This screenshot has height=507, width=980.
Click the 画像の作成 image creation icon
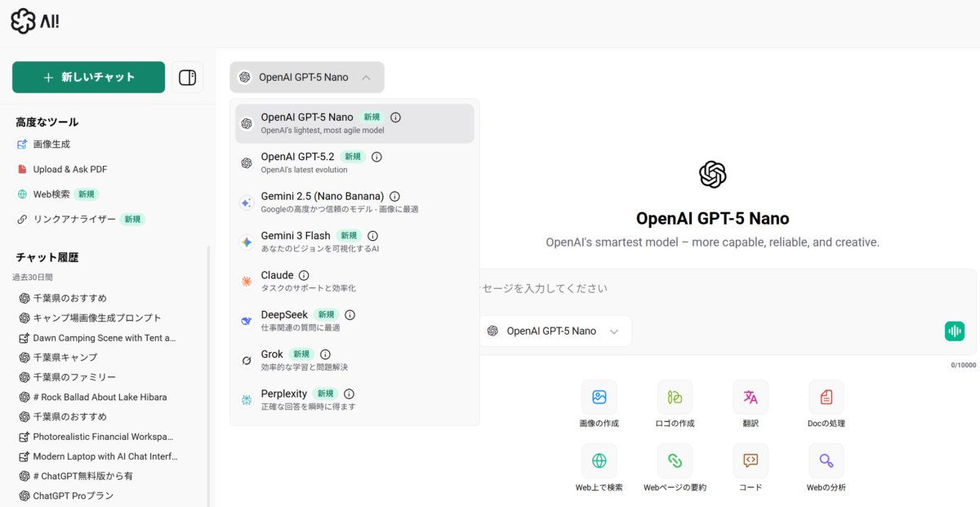click(x=599, y=397)
